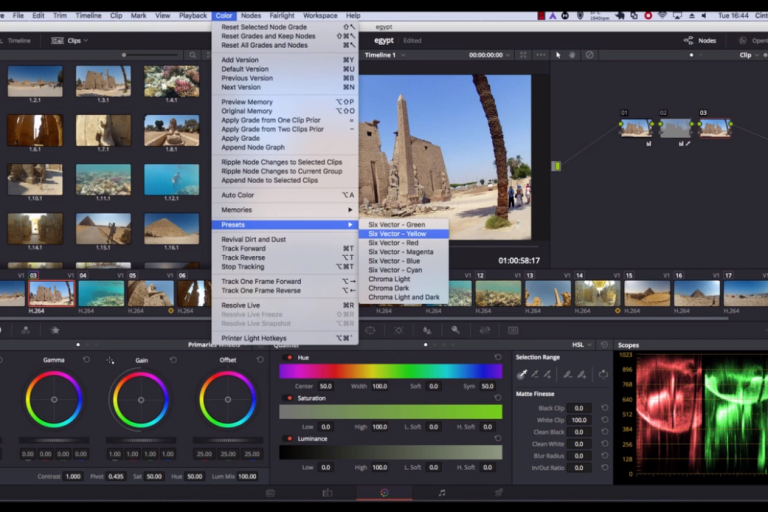Click the Hue Center value field
The width and height of the screenshot is (768, 512).
326,386
